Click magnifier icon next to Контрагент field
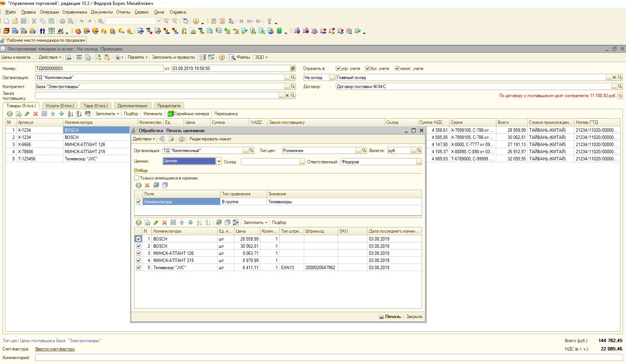 293,87
